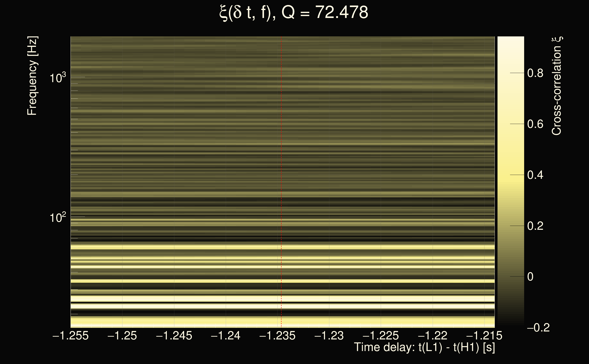589x364 pixels.
Task: Click the 'Cross-correlation ξ' colorbar label
Action: point(557,86)
